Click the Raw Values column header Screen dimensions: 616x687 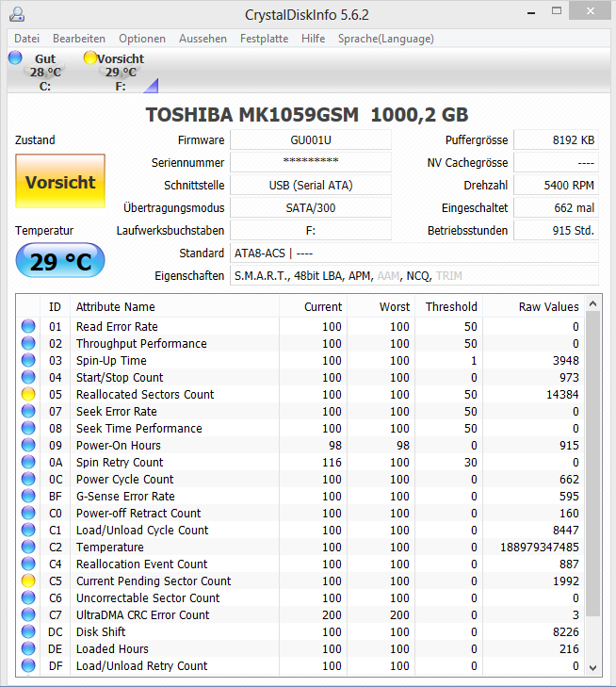(533, 306)
